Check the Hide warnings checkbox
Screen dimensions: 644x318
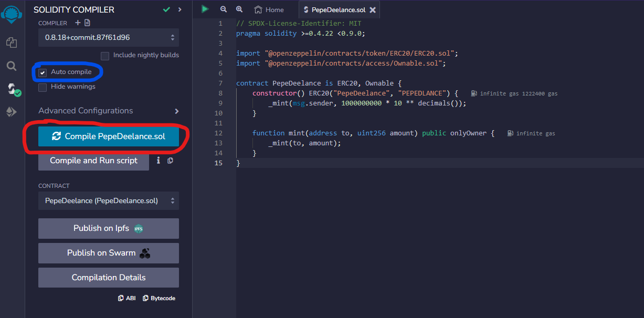[43, 87]
